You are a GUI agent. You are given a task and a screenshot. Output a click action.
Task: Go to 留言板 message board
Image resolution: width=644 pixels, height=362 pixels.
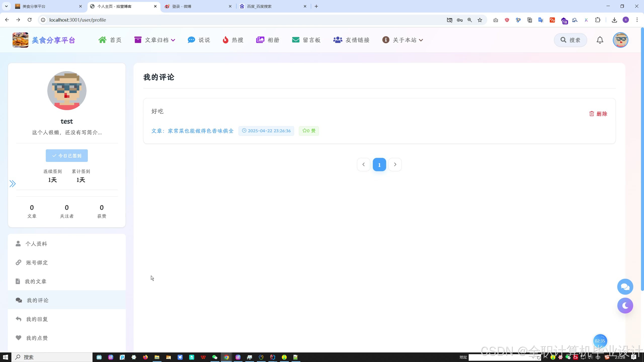pos(306,40)
